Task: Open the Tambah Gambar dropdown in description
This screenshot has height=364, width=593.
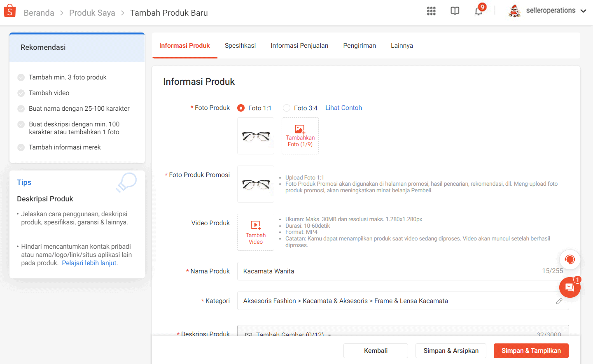Action: pyautogui.click(x=288, y=334)
